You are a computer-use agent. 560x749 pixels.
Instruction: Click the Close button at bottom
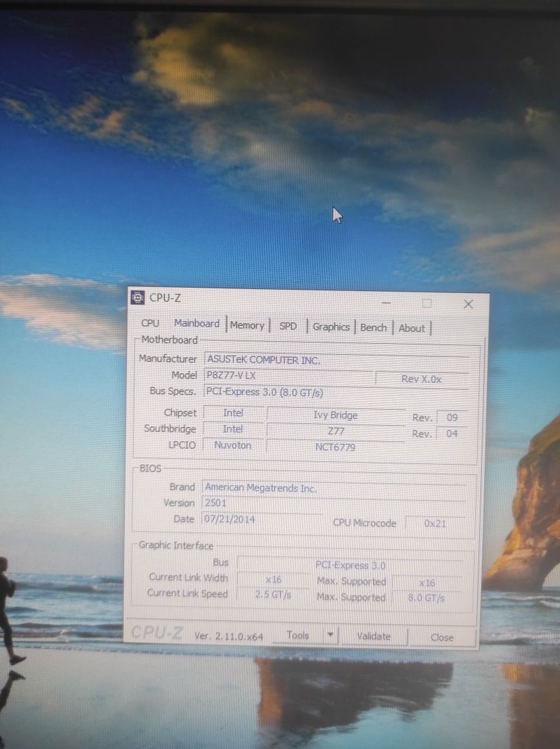click(442, 637)
